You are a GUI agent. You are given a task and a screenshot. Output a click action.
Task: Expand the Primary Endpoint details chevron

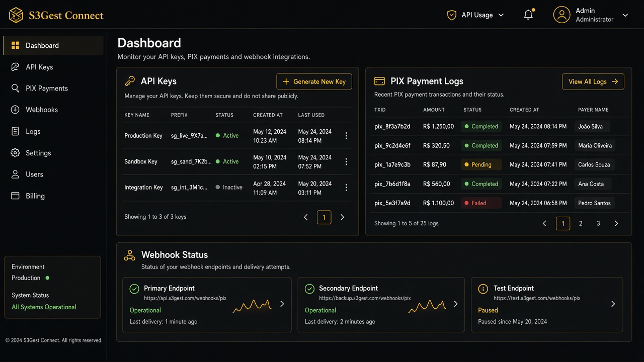click(282, 304)
